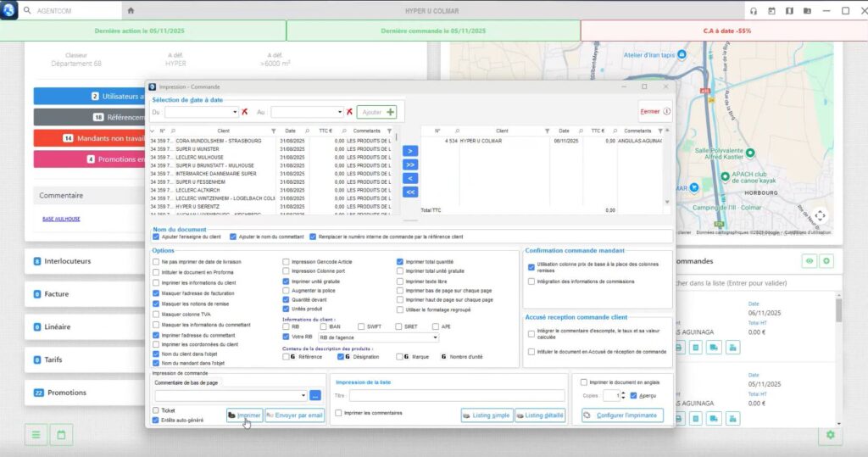868x457 pixels.
Task: Move selected order left with single arrow
Action: click(410, 178)
